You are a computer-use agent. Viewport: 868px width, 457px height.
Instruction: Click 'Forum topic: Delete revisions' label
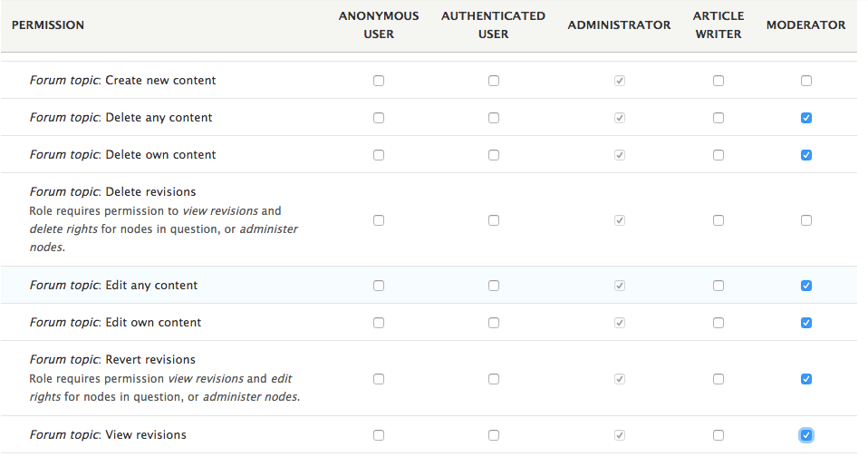click(112, 191)
